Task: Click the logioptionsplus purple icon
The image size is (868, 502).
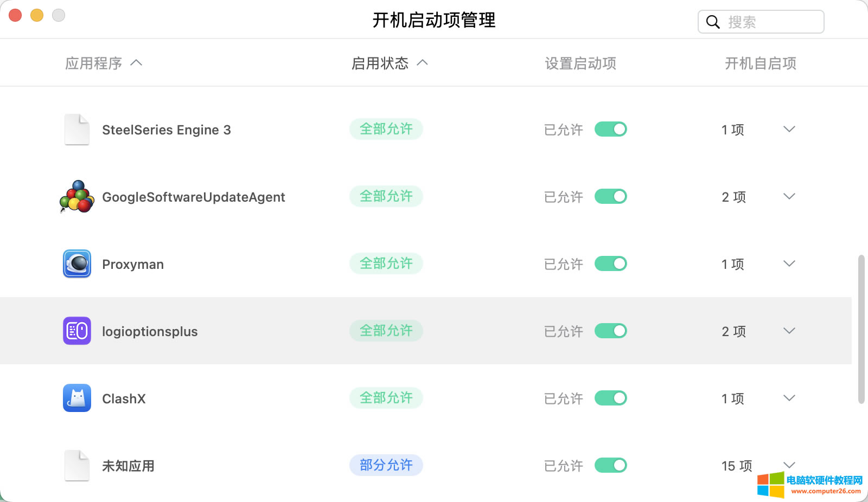Action: coord(76,331)
